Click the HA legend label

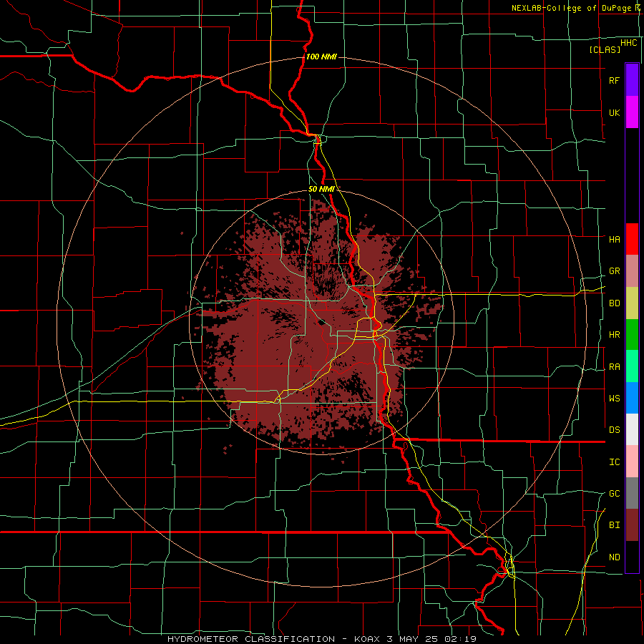(x=614, y=239)
